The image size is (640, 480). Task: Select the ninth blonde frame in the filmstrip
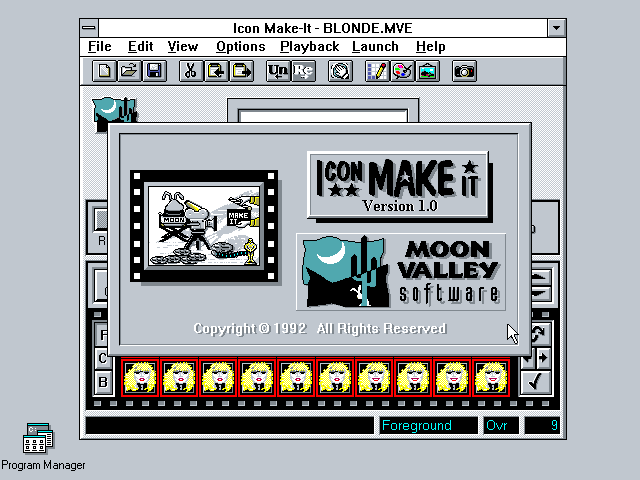pos(452,378)
